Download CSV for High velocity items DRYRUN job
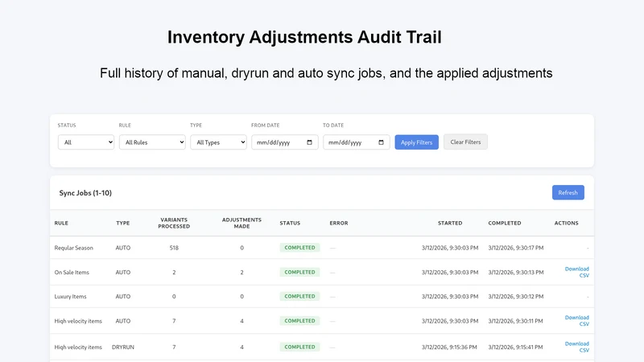Viewport: 644px width, 362px height. (577, 347)
